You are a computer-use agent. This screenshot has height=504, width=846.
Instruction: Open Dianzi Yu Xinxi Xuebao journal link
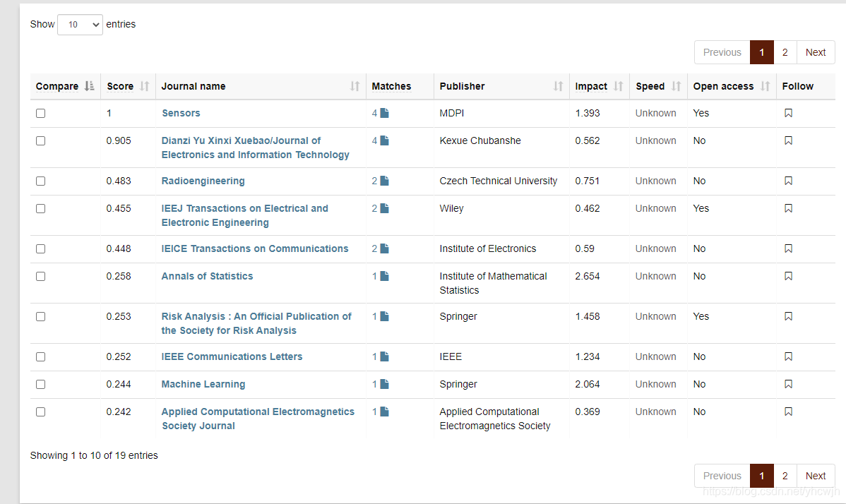[x=255, y=148]
